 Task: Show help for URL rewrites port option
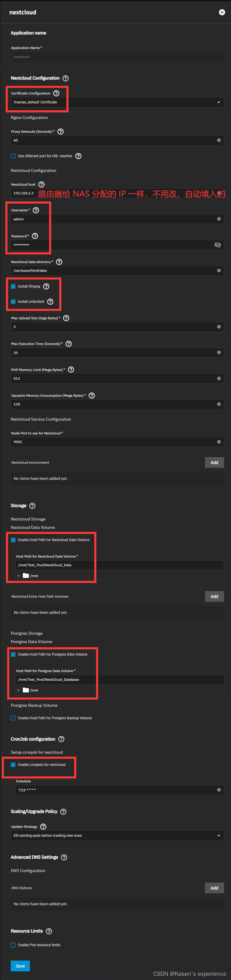(x=78, y=156)
